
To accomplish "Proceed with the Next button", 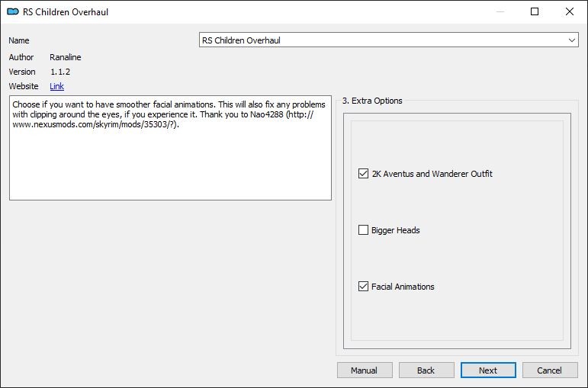I will pyautogui.click(x=488, y=370).
